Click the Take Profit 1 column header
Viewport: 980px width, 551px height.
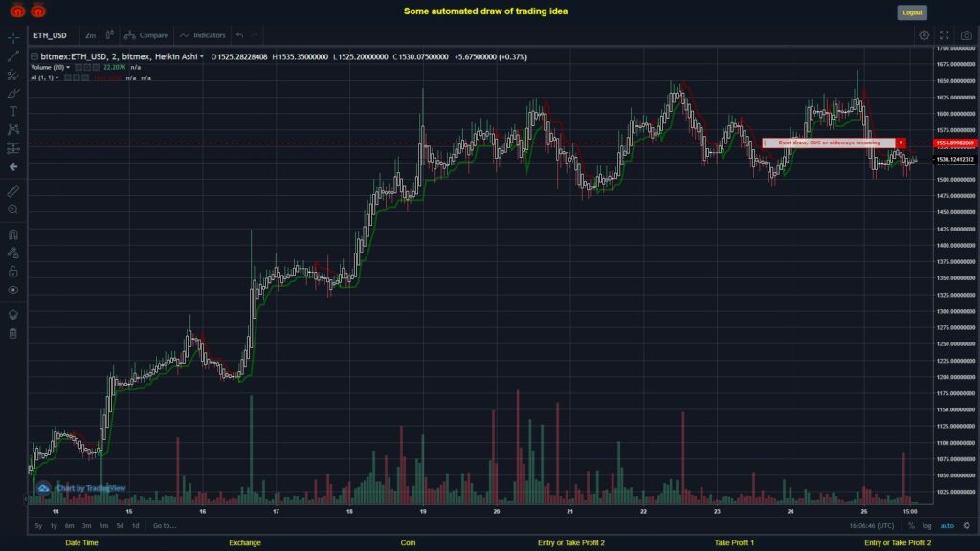click(734, 543)
